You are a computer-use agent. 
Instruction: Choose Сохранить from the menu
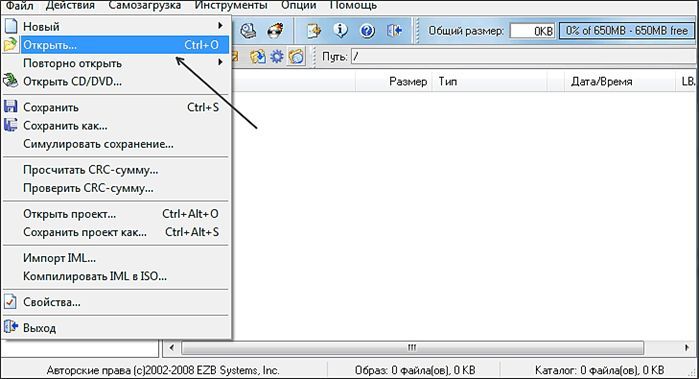pyautogui.click(x=116, y=107)
